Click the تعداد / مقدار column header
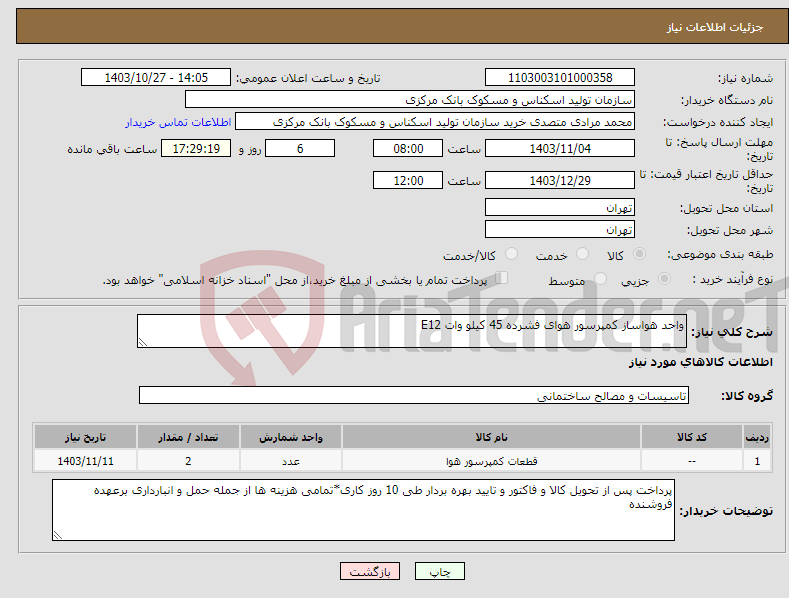Screen dimensions: 789x598 click(x=188, y=437)
